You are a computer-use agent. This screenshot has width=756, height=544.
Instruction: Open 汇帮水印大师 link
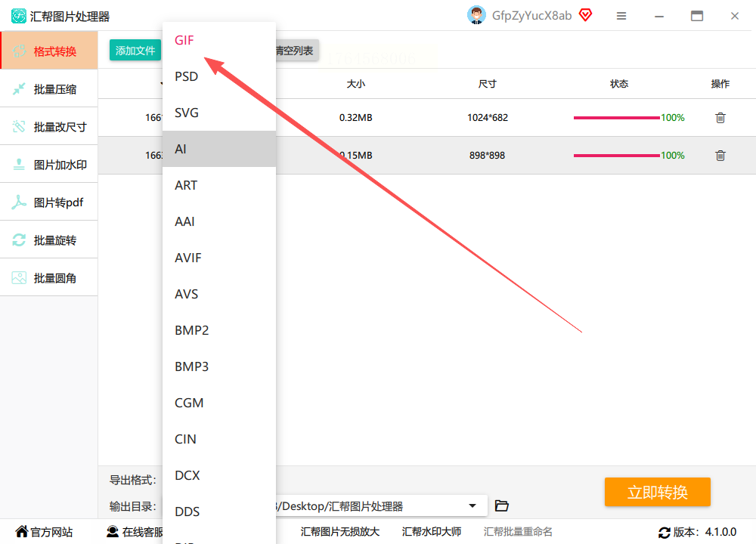point(432,532)
